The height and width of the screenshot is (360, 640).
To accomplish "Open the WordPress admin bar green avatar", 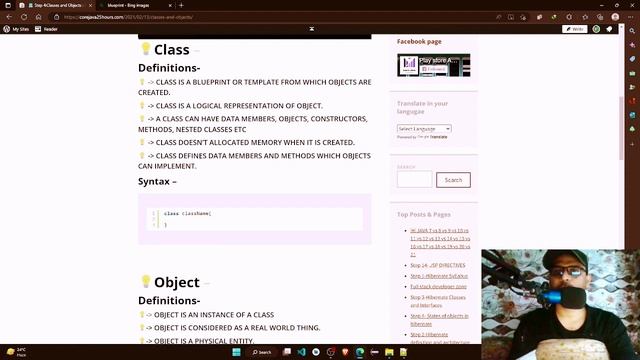I will [596, 29].
